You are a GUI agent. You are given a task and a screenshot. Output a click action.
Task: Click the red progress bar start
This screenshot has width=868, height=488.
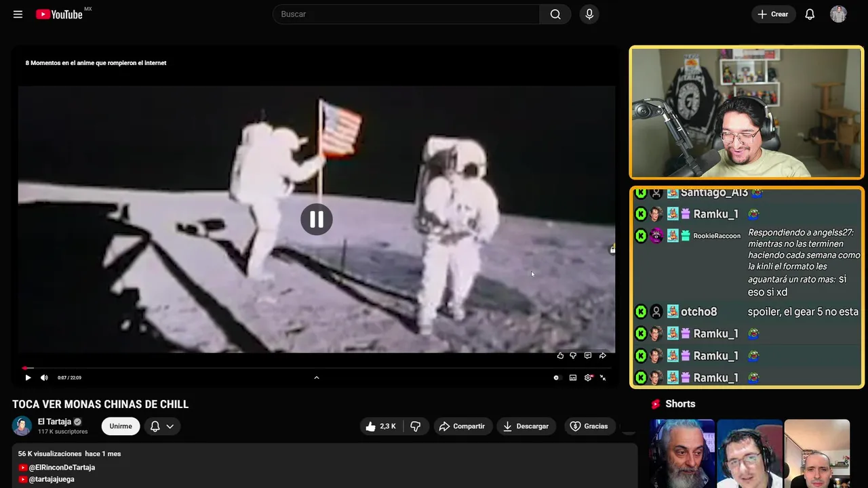tap(26, 368)
